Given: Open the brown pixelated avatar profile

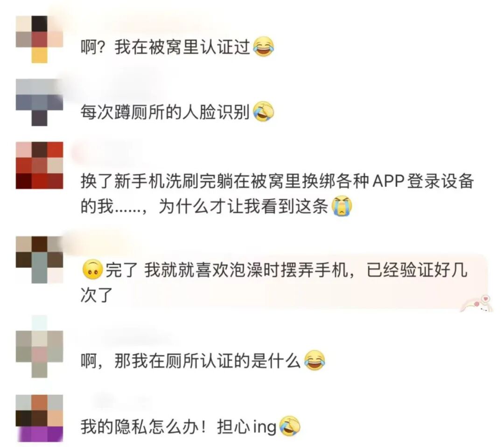Looking at the screenshot, I should coord(39,259).
